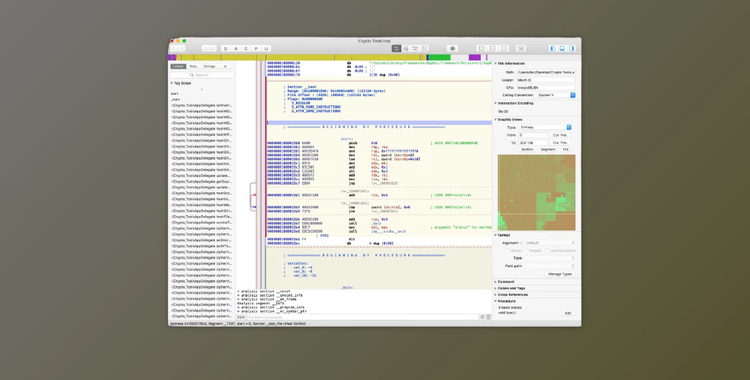Click the From value field

(x=533, y=135)
